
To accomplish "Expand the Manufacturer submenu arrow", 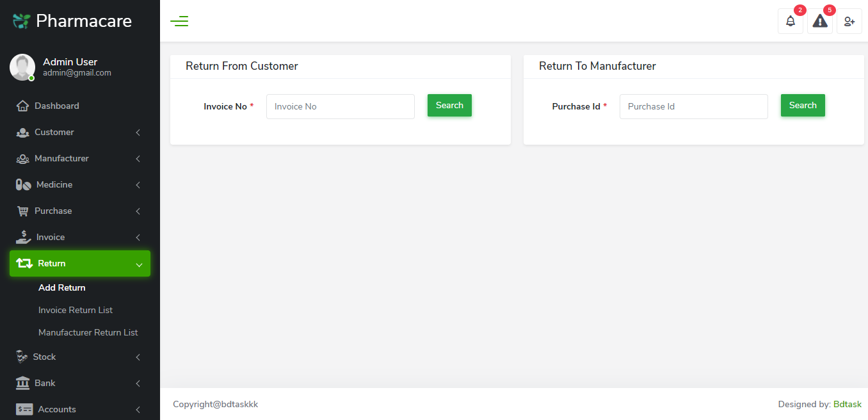I will click(138, 159).
